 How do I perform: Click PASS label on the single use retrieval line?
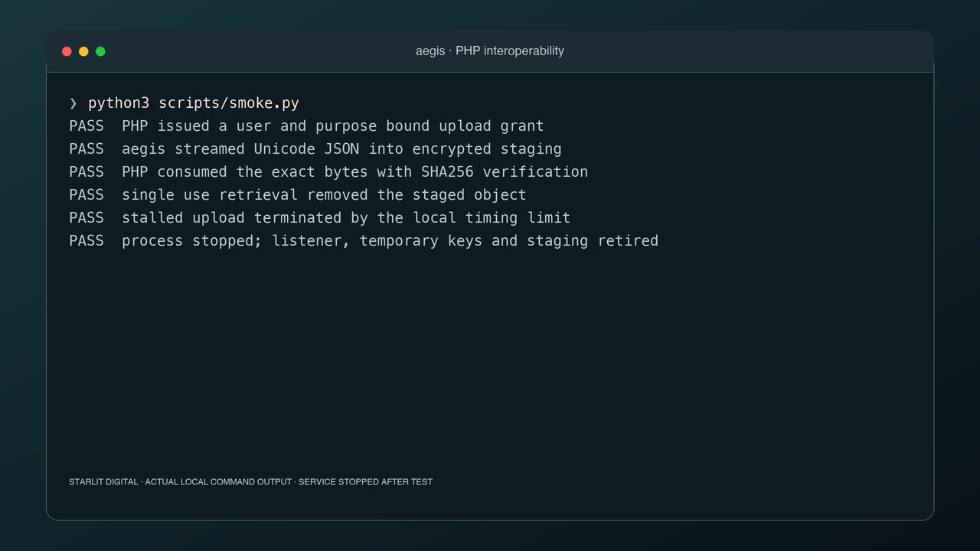coord(87,195)
